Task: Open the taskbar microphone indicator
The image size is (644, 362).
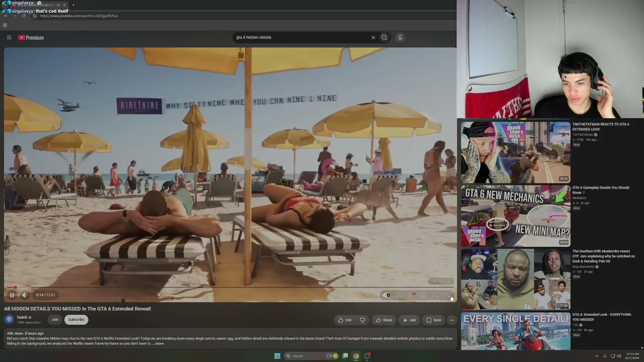Action: click(x=605, y=356)
